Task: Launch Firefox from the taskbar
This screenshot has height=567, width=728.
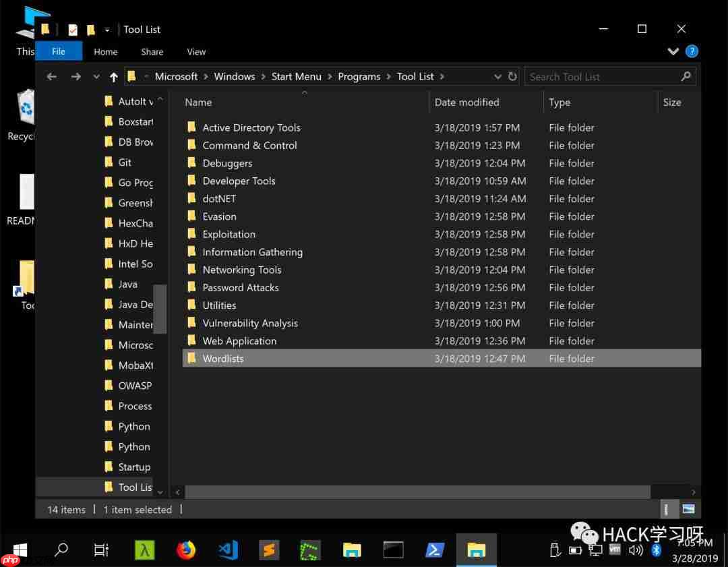Action: coord(186,550)
